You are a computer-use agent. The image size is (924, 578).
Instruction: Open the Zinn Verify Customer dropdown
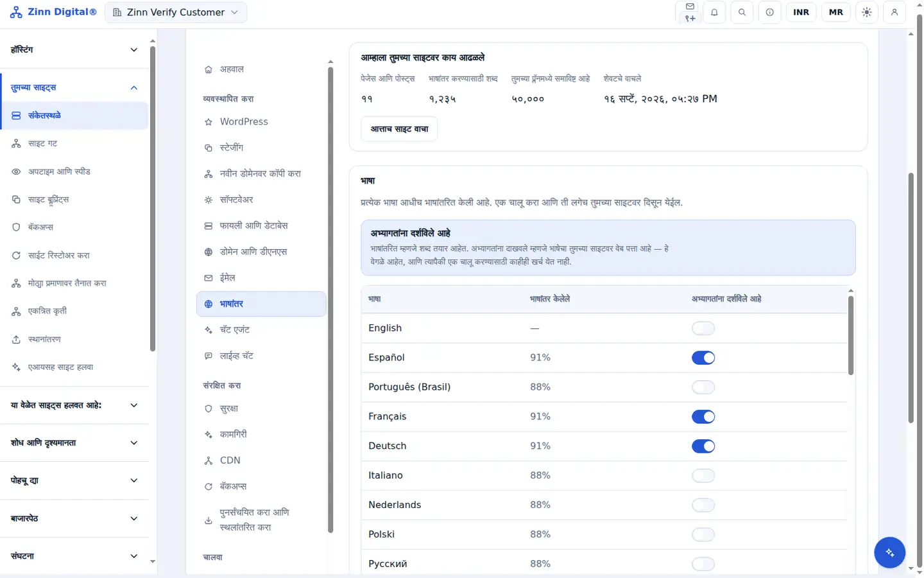[176, 12]
